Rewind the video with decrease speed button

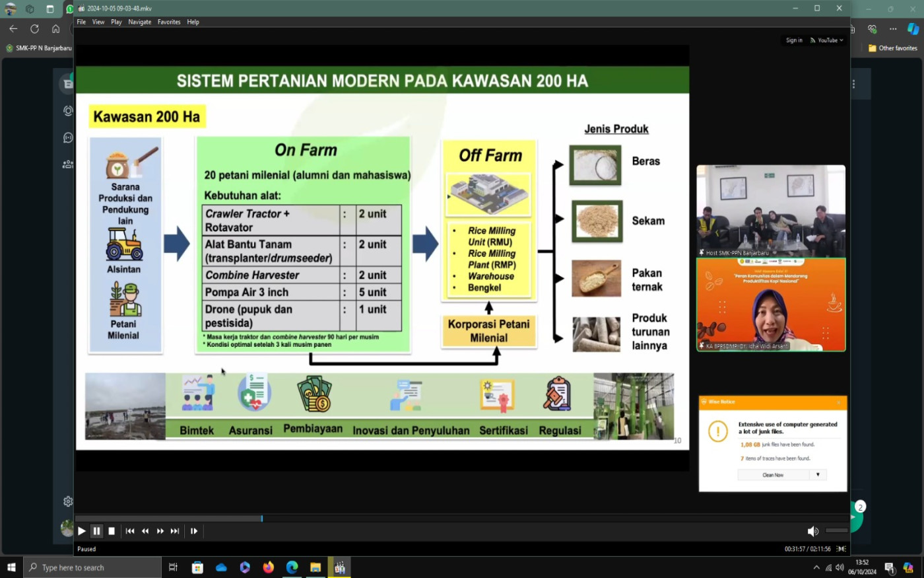(145, 531)
